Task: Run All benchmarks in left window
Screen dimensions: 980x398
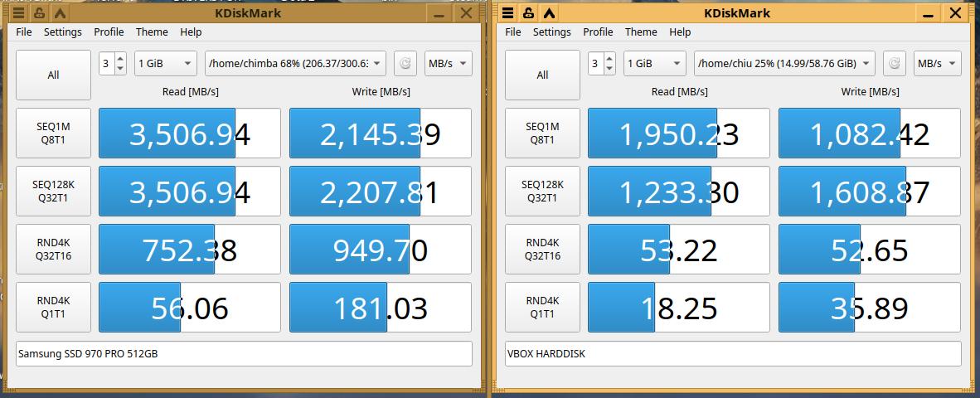Action: coord(53,75)
